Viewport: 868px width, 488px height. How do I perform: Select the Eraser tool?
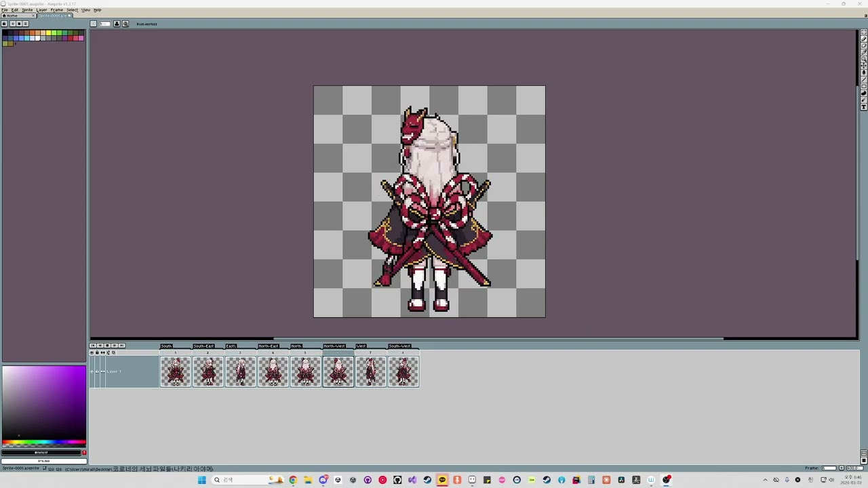coord(864,45)
